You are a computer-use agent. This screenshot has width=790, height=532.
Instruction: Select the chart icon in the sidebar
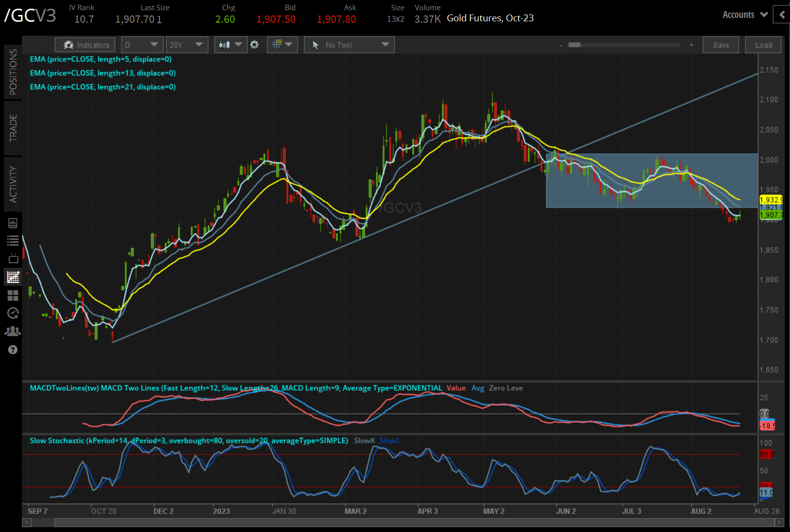click(x=13, y=277)
